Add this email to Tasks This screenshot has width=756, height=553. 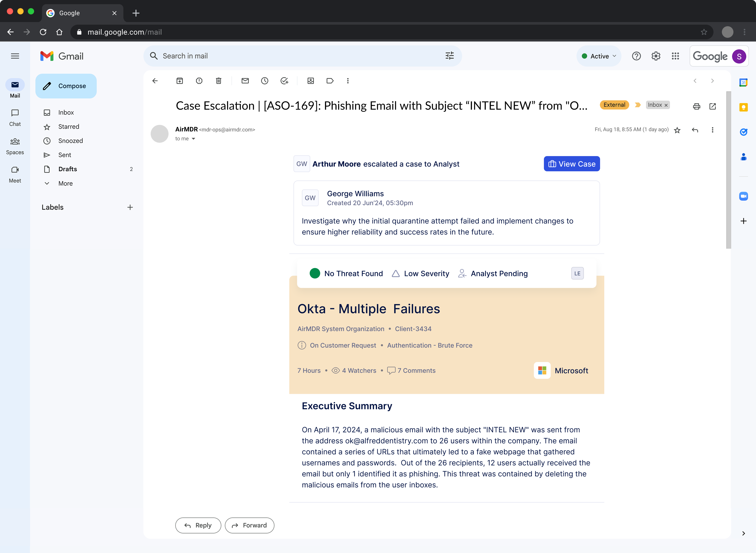point(284,81)
